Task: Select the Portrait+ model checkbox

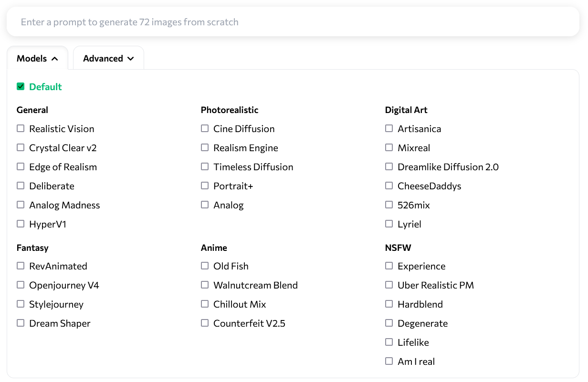Action: pyautogui.click(x=205, y=186)
